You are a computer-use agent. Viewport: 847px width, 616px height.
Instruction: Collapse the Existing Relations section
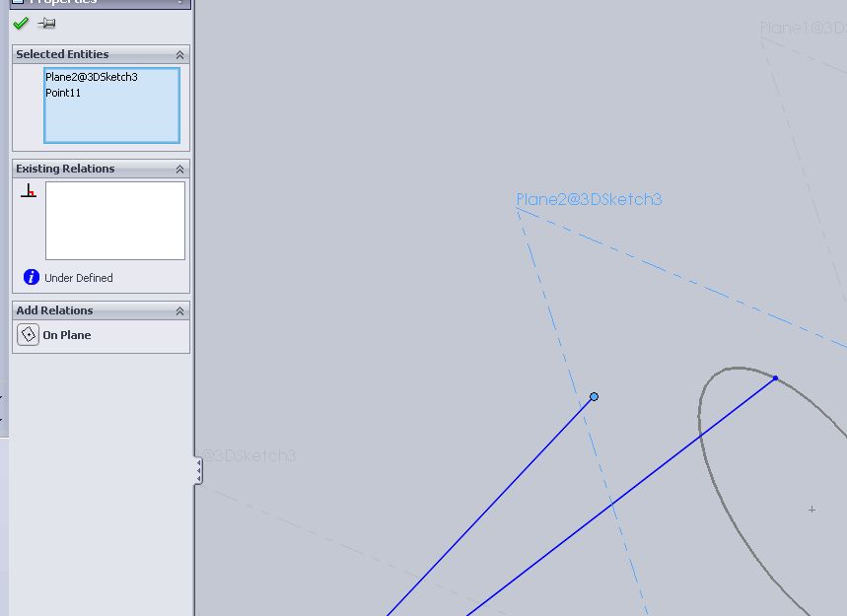(x=179, y=169)
